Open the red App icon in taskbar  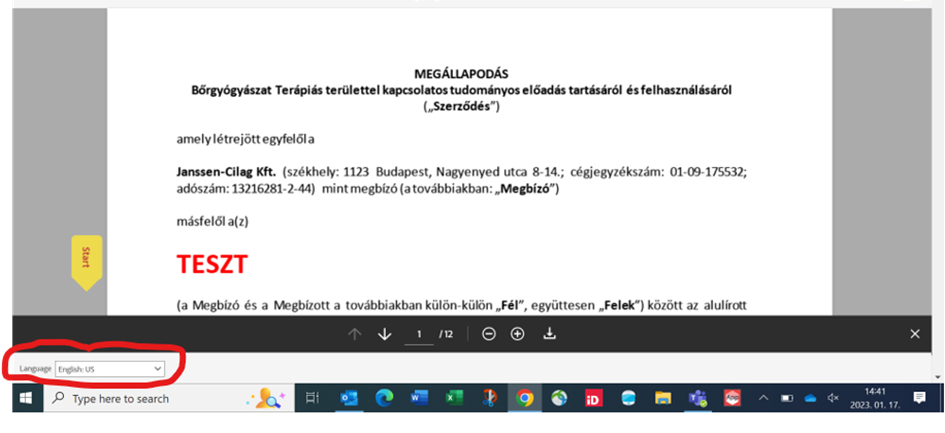point(732,398)
